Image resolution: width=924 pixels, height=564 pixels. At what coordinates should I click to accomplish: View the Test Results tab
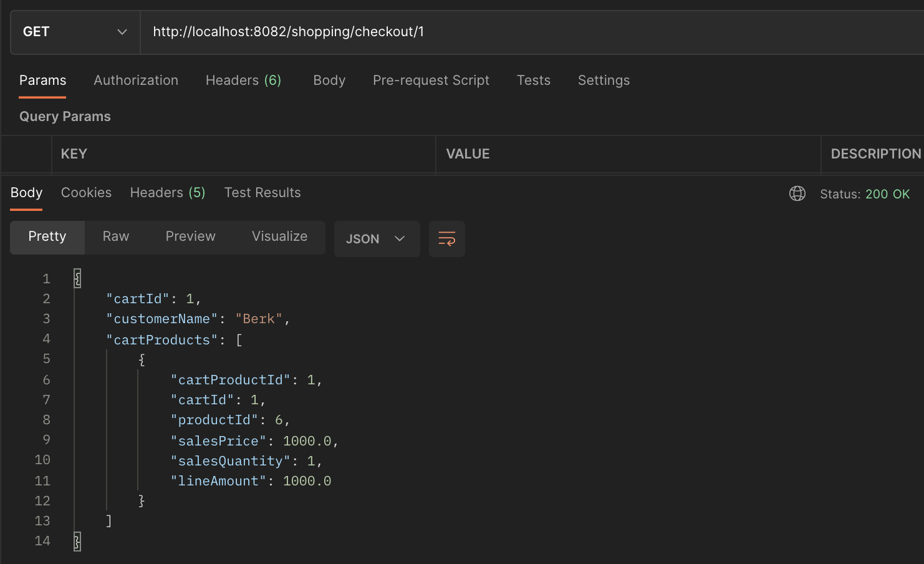pyautogui.click(x=262, y=192)
